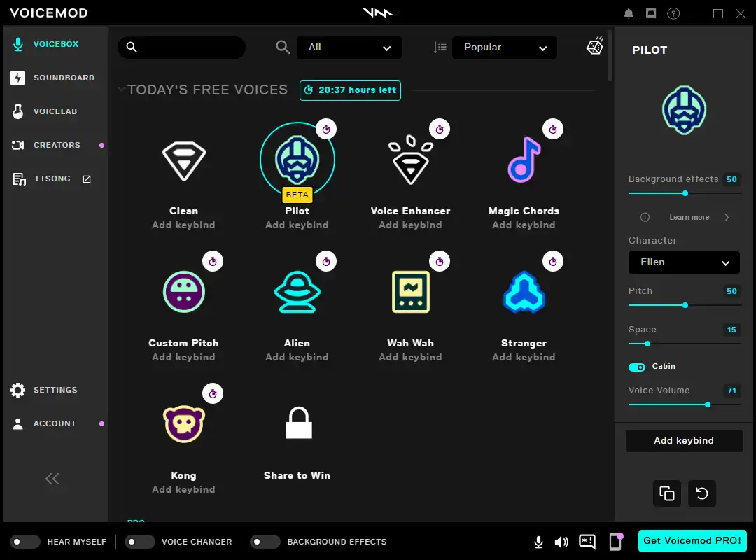This screenshot has height=560, width=756.
Task: Open the notifications bell
Action: coord(628,13)
